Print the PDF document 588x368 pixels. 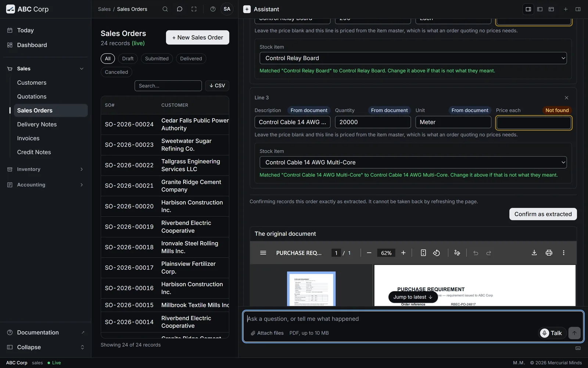pos(549,253)
